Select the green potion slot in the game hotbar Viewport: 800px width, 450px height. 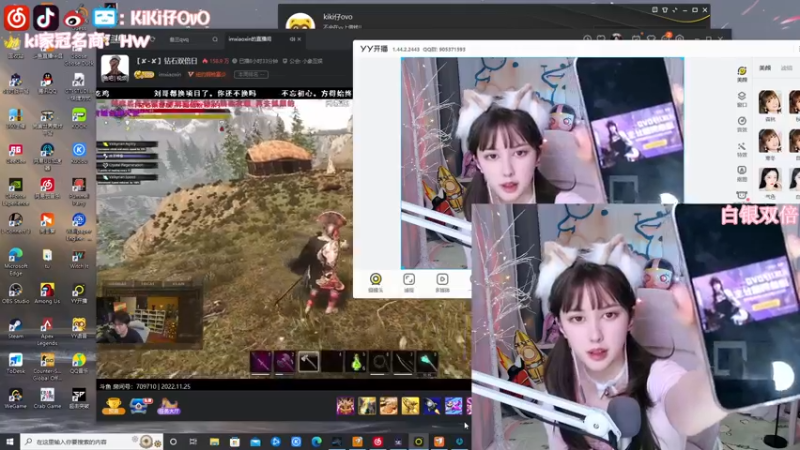pyautogui.click(x=357, y=362)
